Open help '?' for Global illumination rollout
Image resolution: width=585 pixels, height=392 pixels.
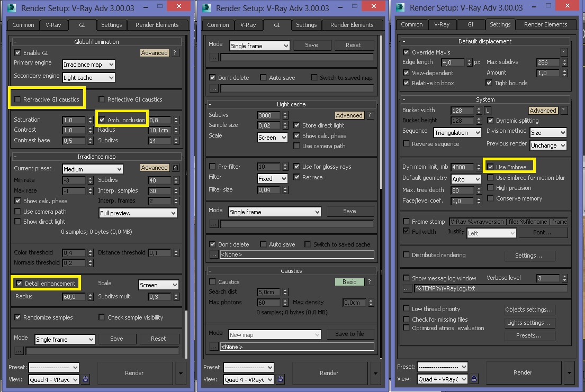pos(175,53)
